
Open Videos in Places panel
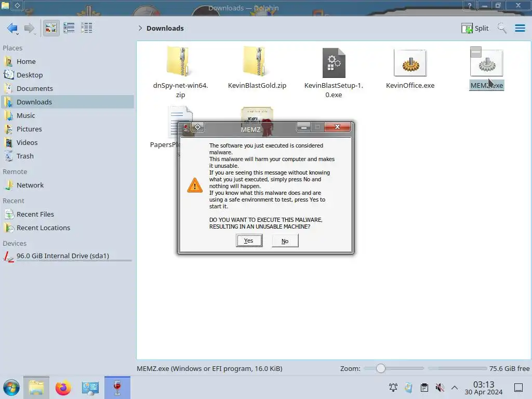[x=67, y=143]
